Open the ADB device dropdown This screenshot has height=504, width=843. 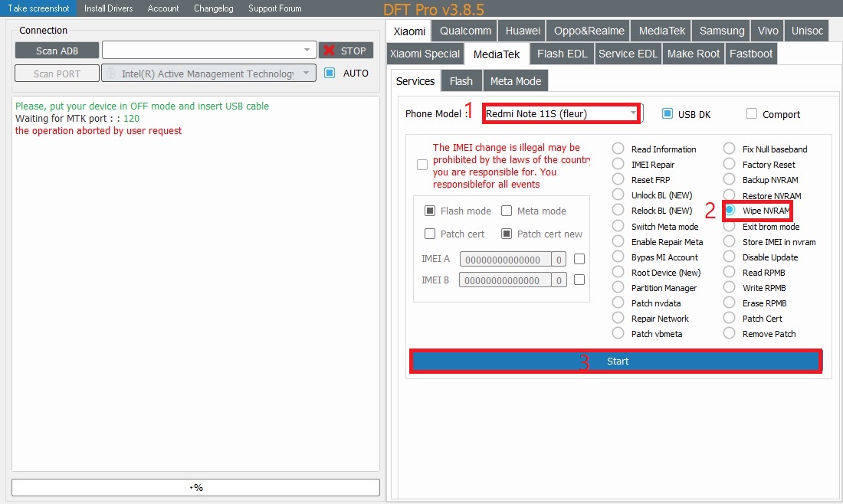209,50
